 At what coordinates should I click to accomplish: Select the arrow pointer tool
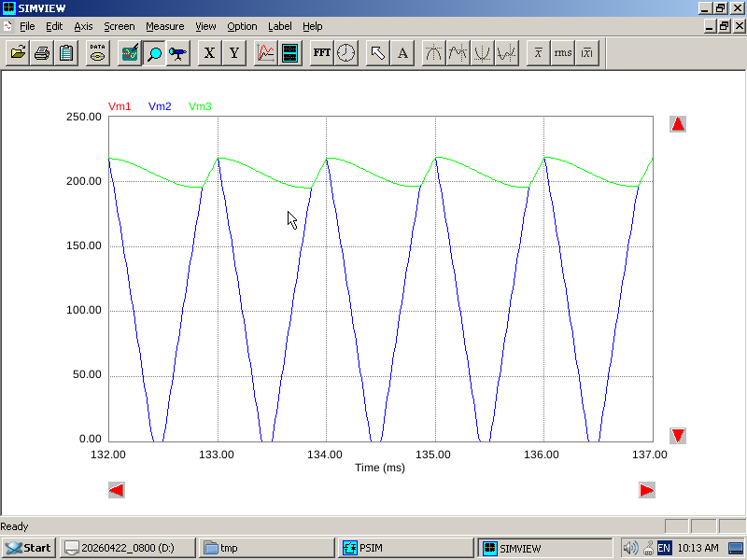click(378, 52)
